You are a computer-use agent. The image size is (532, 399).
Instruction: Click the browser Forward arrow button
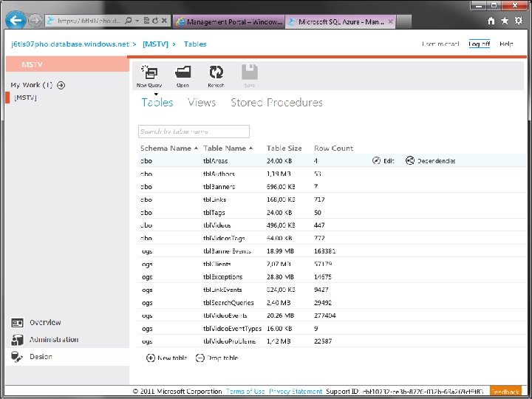(x=35, y=21)
